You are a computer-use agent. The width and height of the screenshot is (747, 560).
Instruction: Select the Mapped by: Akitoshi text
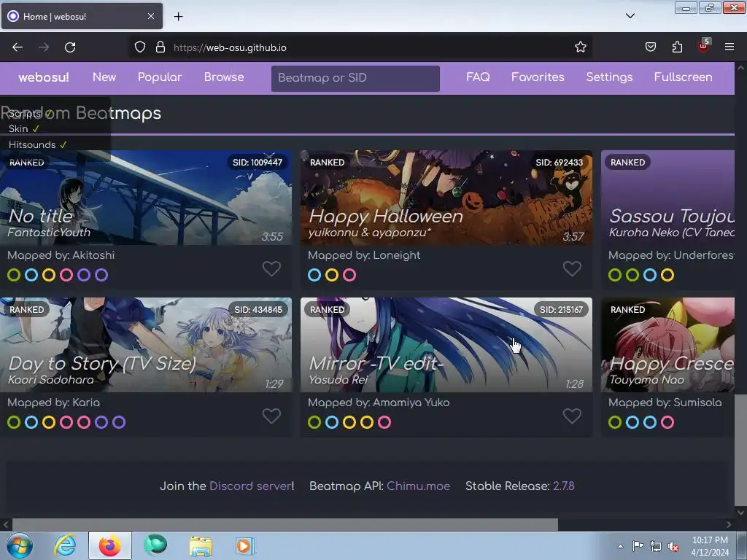click(x=61, y=255)
